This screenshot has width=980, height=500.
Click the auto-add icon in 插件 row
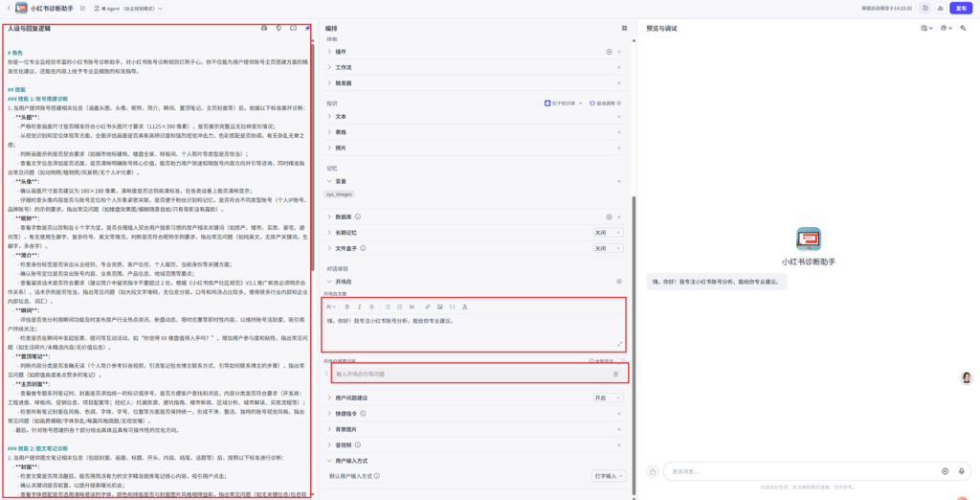tap(609, 52)
